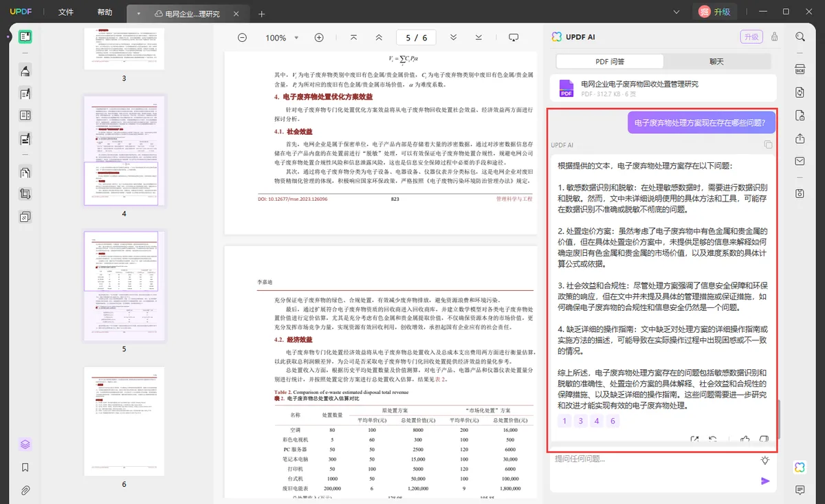
Task: Send the question with purple arrow
Action: coord(765,481)
